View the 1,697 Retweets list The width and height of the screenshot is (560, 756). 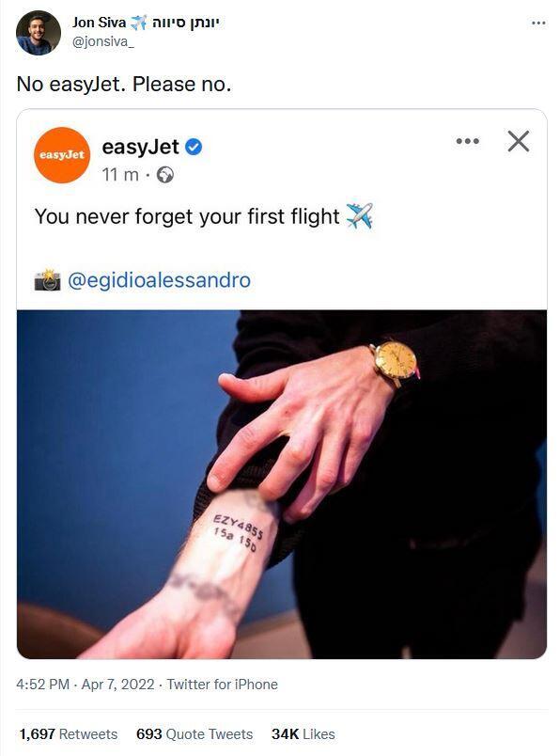69,733
